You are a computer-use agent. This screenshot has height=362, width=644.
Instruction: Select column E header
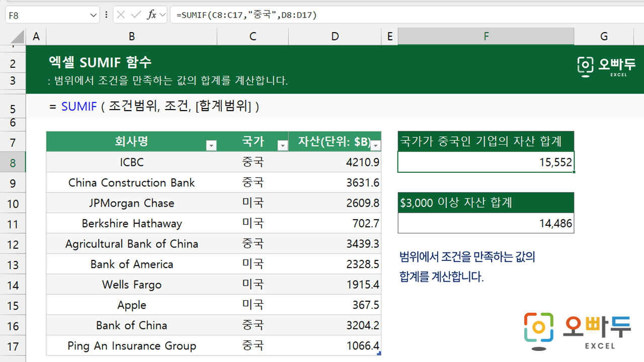(x=389, y=36)
